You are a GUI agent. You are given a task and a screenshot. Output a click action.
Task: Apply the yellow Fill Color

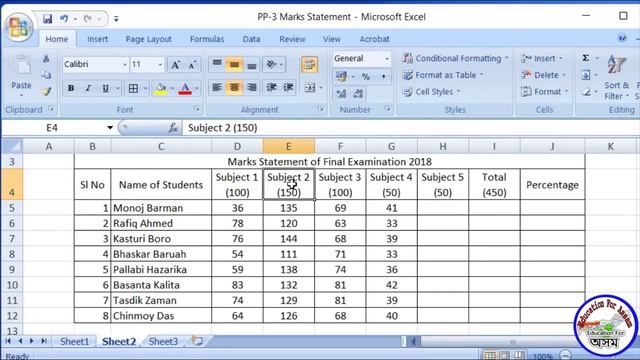pos(161,88)
